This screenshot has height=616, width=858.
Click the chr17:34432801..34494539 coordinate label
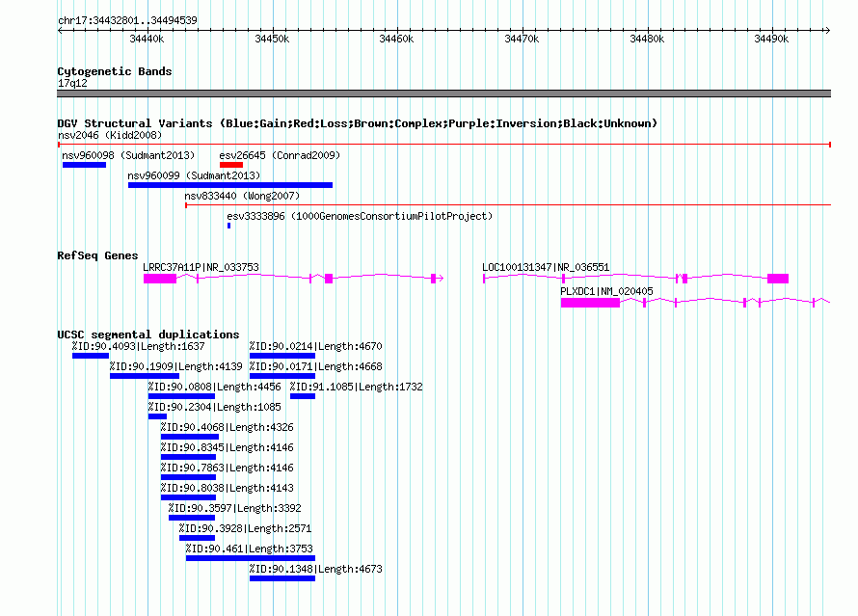(127, 20)
